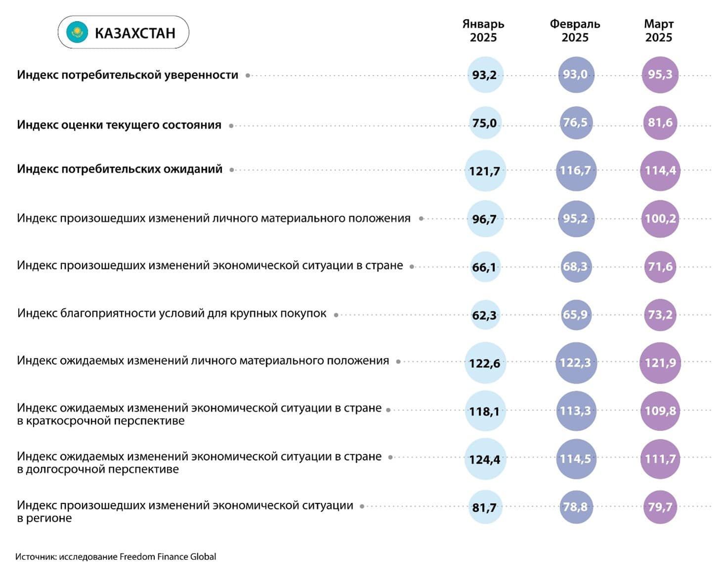
Task: Click the January 93,2 light blue bubble
Action: coord(485,75)
